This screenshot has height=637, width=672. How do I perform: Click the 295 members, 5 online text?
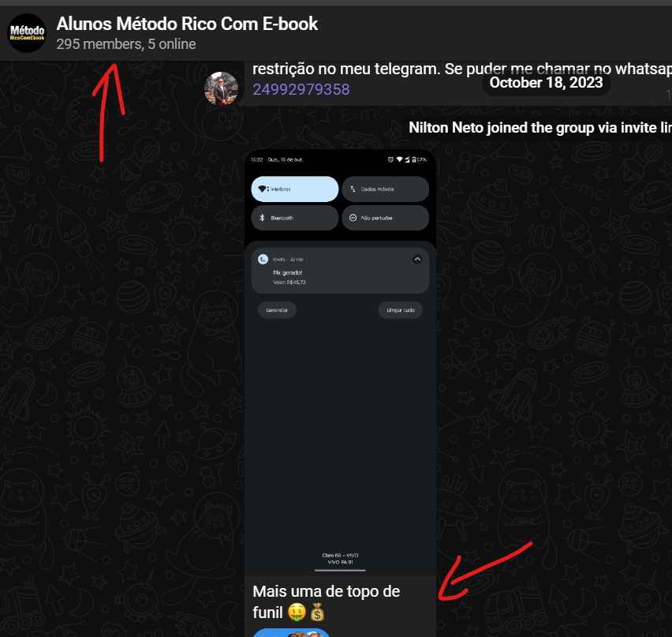click(x=126, y=44)
